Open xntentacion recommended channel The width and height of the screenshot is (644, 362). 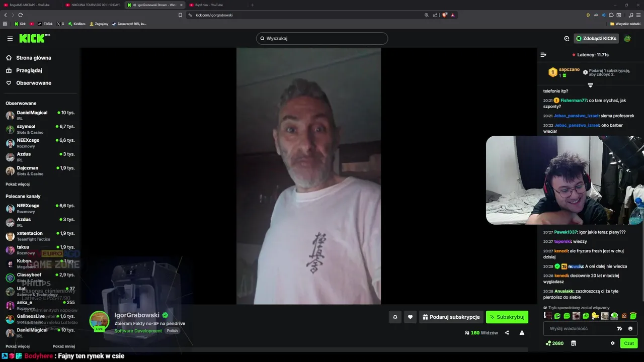40,236
